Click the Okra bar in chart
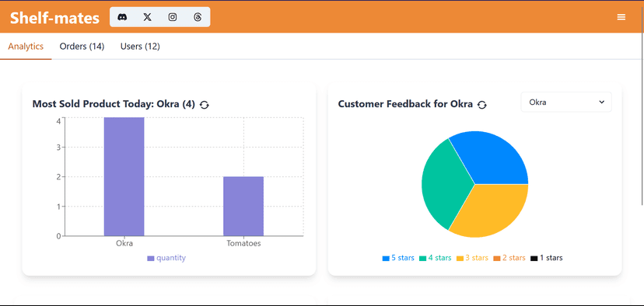This screenshot has height=306, width=644. (x=124, y=177)
